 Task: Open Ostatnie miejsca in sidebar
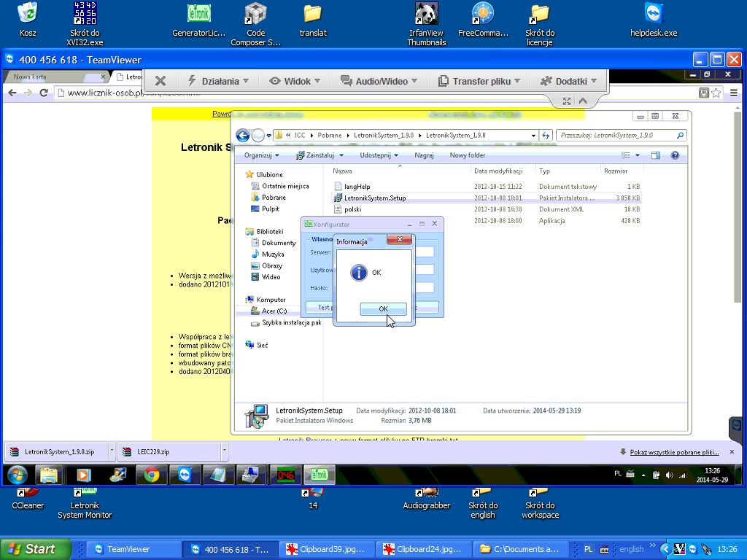285,186
